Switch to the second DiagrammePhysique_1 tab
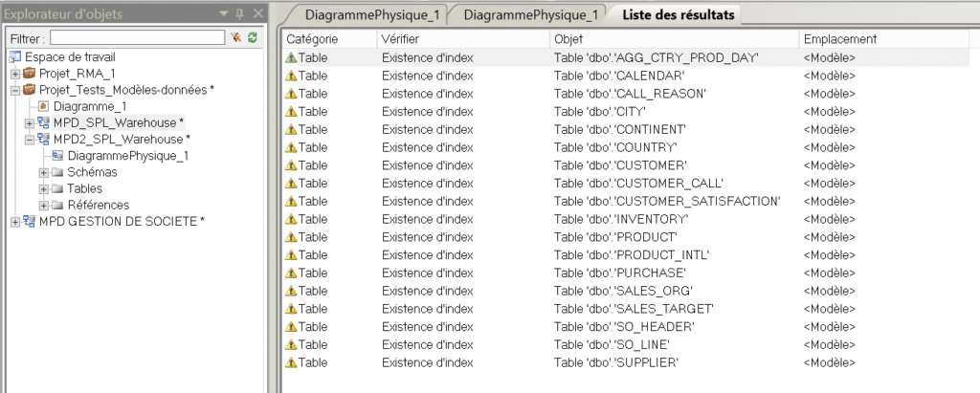The height and width of the screenshot is (393, 980). [528, 15]
